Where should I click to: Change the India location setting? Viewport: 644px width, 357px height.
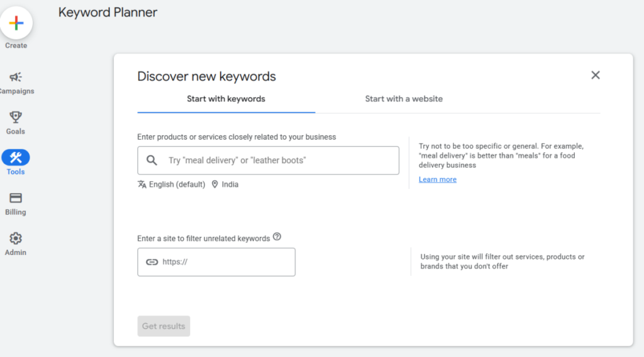tap(230, 184)
